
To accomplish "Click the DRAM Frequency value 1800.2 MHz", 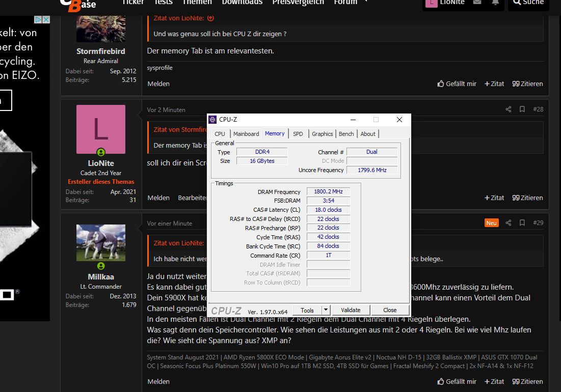I will coord(328,191).
